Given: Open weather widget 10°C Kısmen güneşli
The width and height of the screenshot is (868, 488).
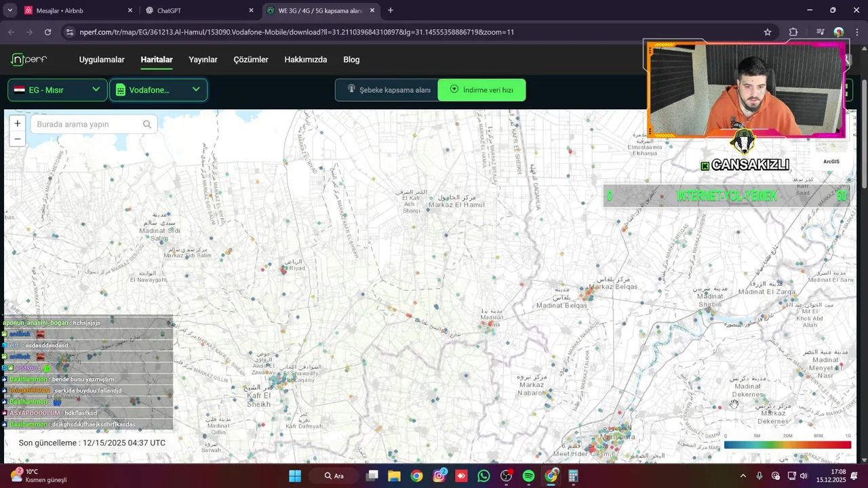Looking at the screenshot, I should tap(39, 476).
